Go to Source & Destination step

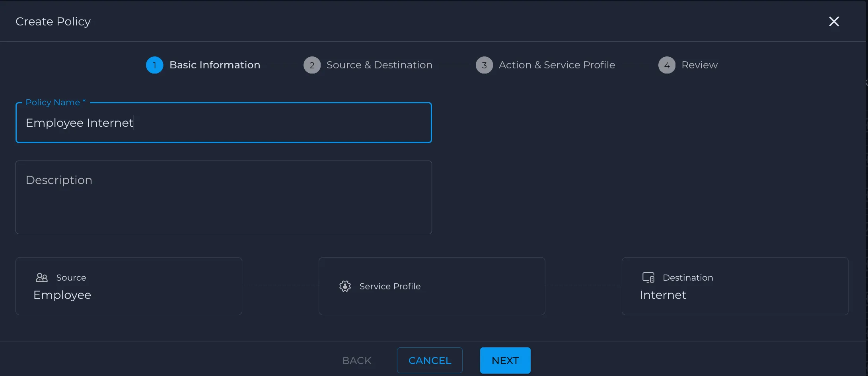(x=379, y=65)
